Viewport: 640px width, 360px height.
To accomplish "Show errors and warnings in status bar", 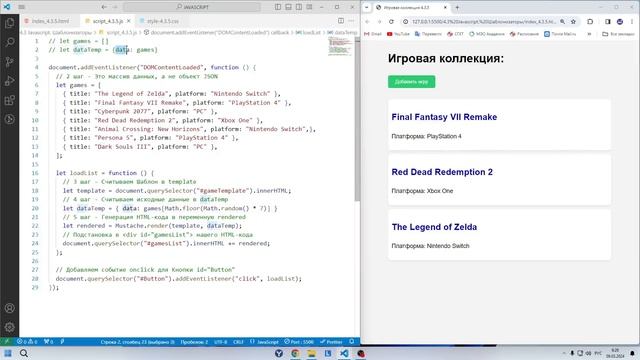I will tap(27, 342).
